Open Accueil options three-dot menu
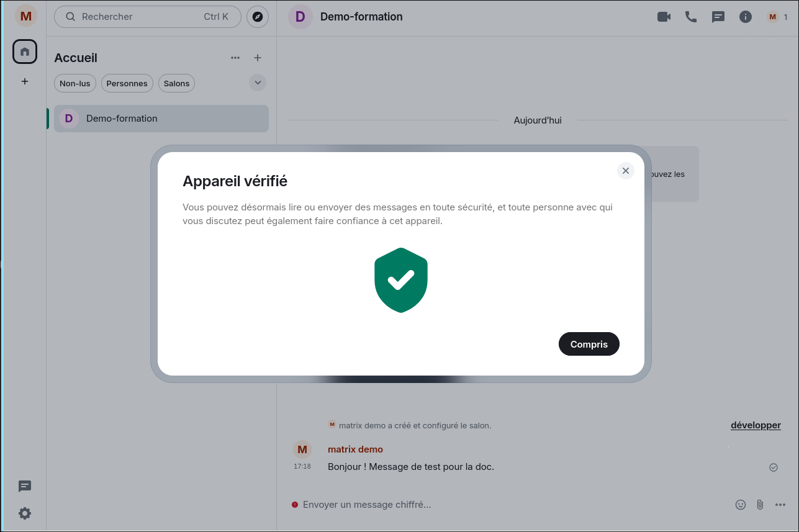The image size is (799, 532). point(235,58)
